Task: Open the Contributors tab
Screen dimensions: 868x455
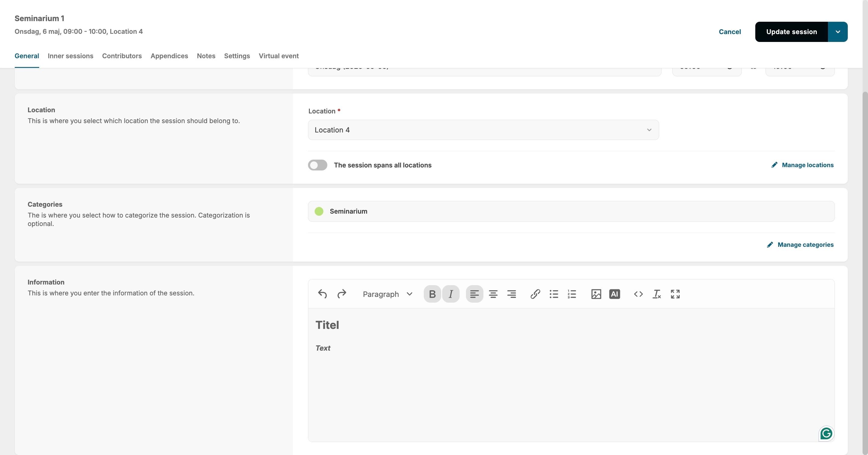Action: [122, 56]
